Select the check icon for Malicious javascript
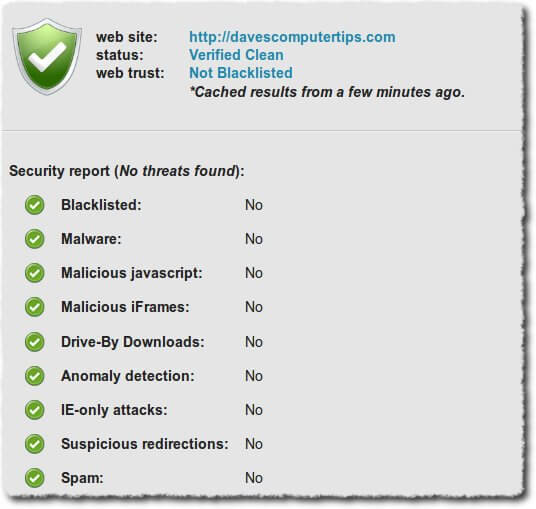The width and height of the screenshot is (536, 509). (35, 273)
